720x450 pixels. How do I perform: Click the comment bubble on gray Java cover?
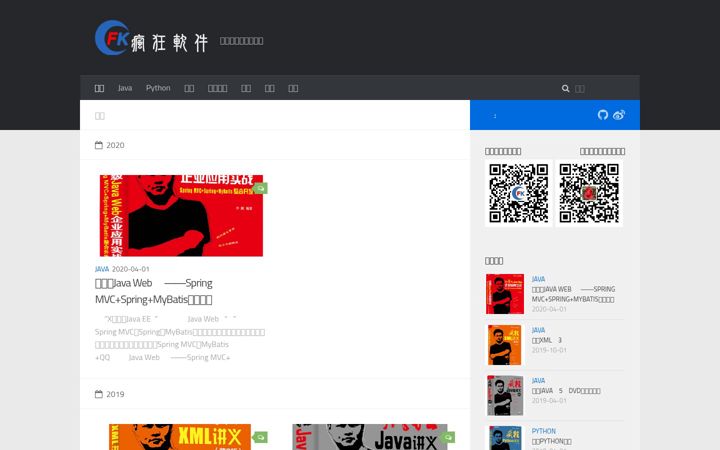click(x=448, y=437)
